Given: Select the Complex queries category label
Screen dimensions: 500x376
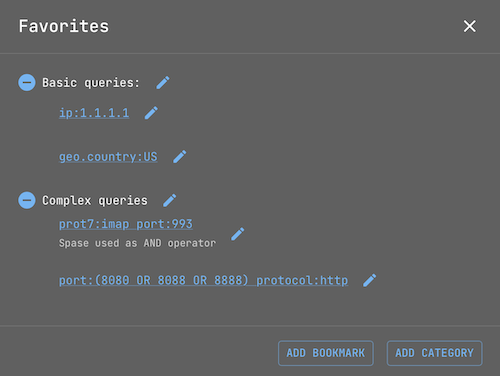Looking at the screenshot, I should [95, 200].
